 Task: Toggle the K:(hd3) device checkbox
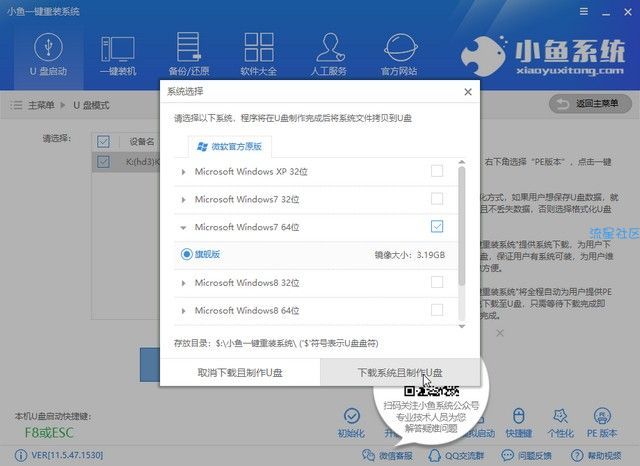click(x=103, y=162)
